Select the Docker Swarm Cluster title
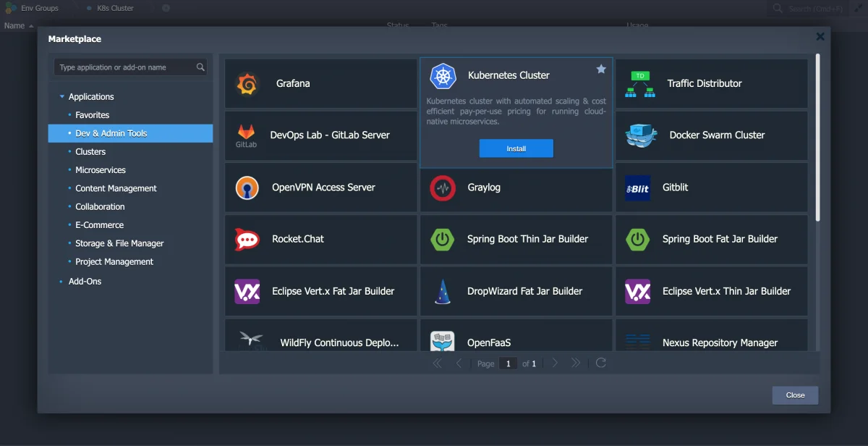This screenshot has height=446, width=868. tap(717, 135)
